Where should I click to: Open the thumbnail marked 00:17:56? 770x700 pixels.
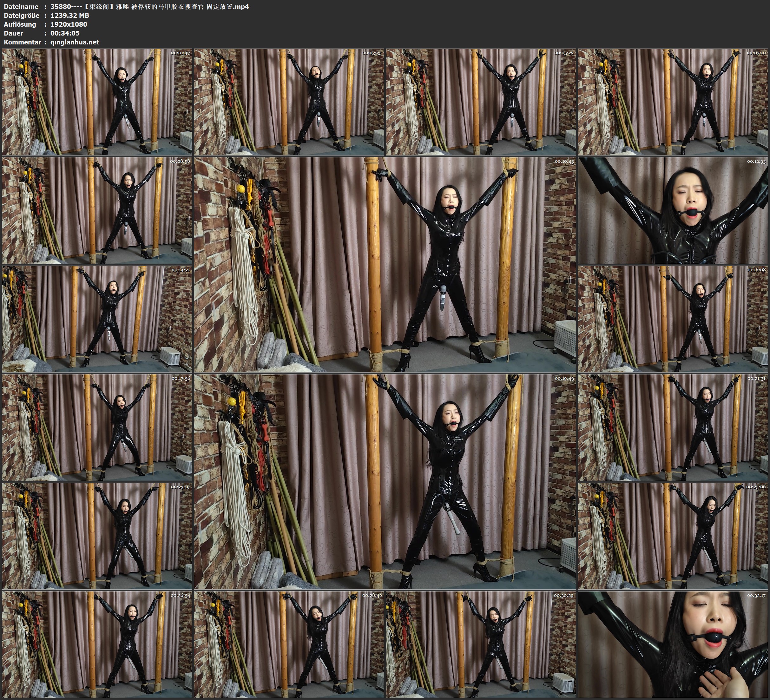point(97,427)
